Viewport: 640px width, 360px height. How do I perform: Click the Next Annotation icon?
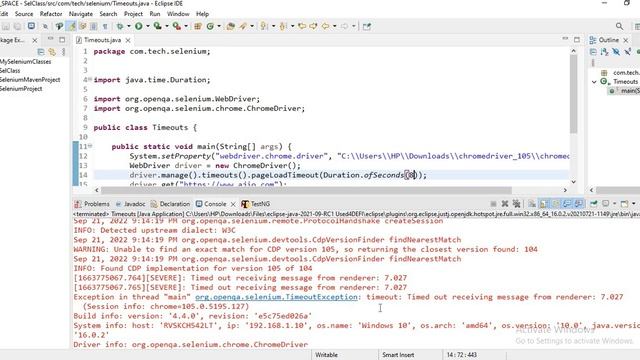point(264,26)
